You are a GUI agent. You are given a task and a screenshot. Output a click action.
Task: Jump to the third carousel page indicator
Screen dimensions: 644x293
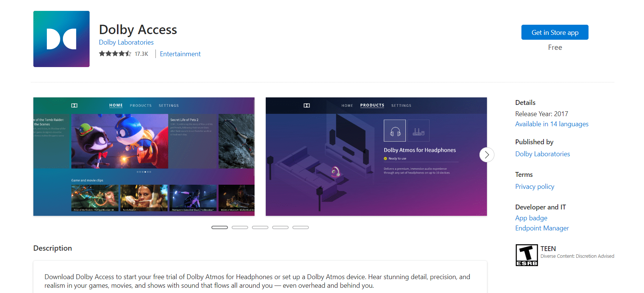click(x=260, y=227)
